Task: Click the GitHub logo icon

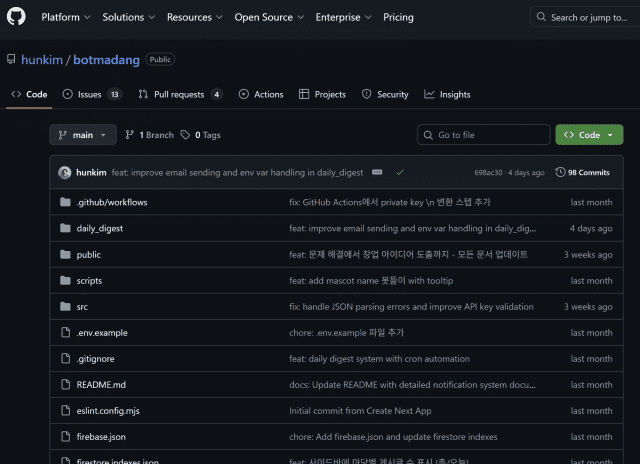Action: [19, 17]
